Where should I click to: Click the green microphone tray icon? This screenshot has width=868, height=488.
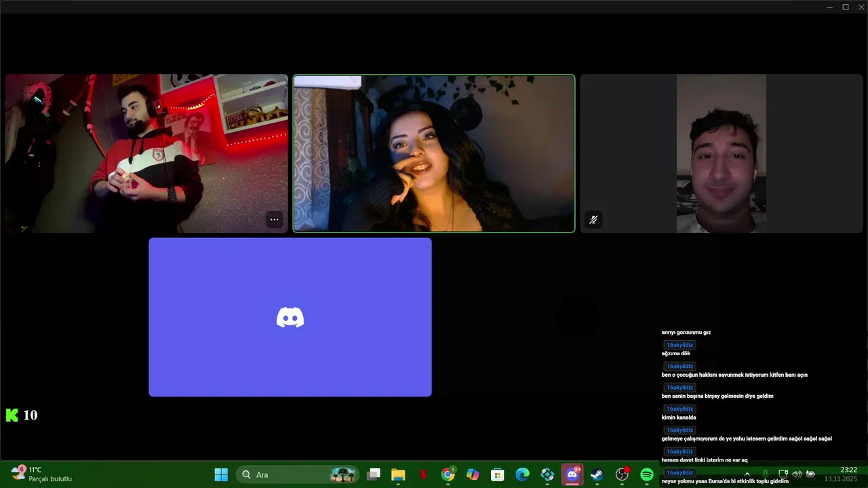[765, 474]
